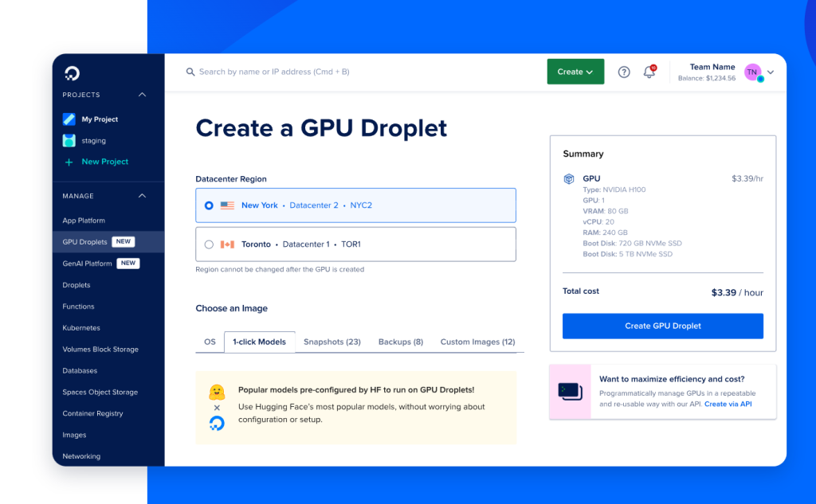The width and height of the screenshot is (816, 504).
Task: Open Container Registry in the sidebar
Action: tap(92, 413)
